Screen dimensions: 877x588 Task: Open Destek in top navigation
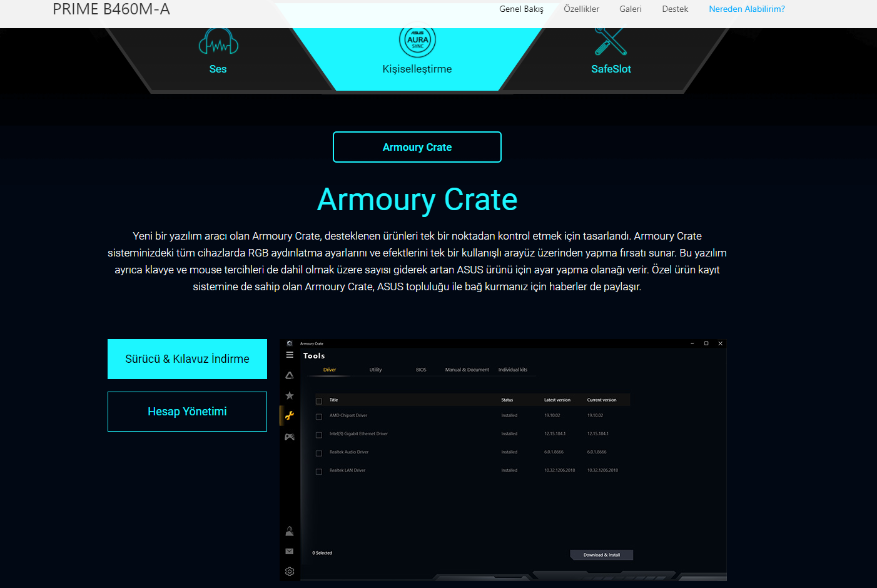click(x=675, y=9)
